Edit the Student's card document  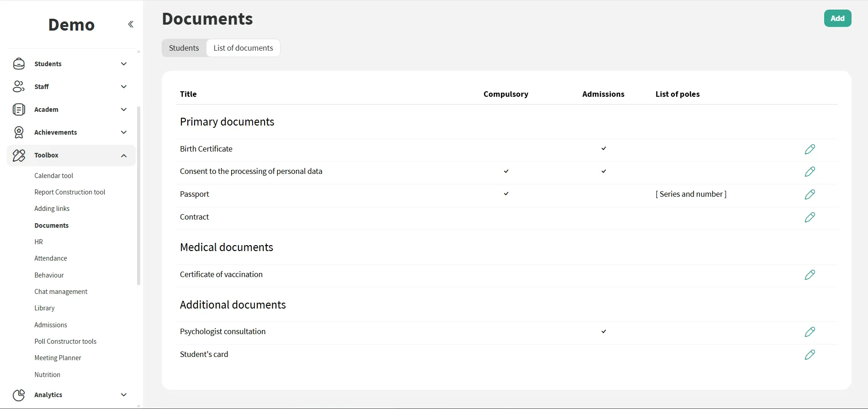click(810, 355)
